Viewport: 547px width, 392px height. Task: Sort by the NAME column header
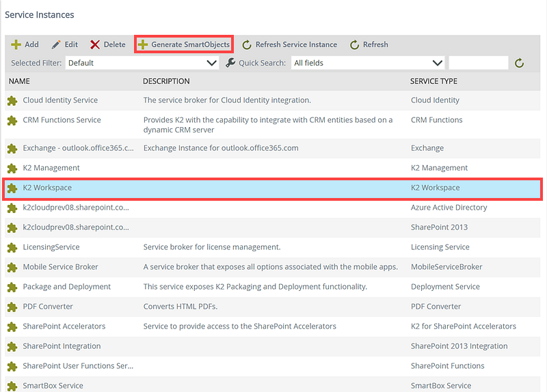tap(20, 81)
